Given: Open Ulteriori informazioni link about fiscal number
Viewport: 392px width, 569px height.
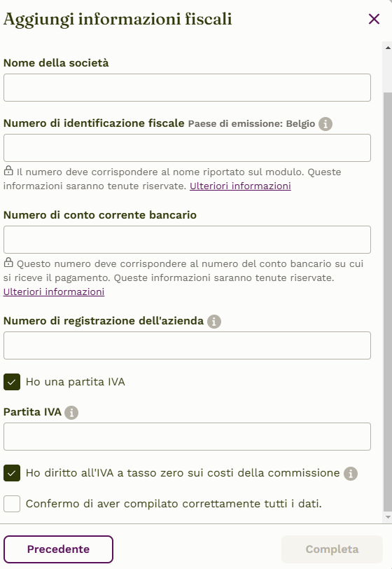Looking at the screenshot, I should tap(240, 186).
